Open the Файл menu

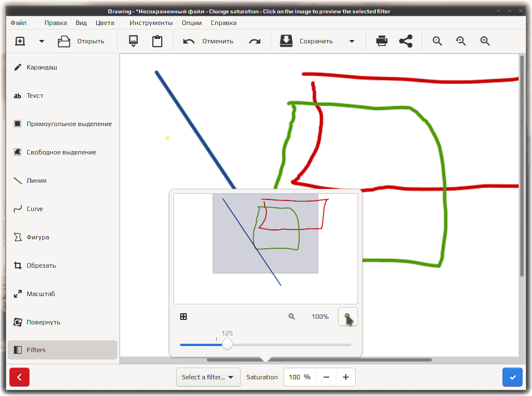tap(18, 23)
